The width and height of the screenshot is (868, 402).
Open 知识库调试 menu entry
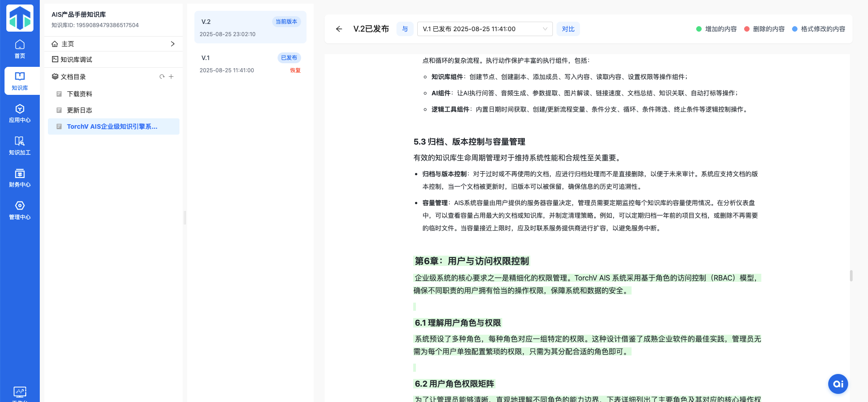(113, 60)
